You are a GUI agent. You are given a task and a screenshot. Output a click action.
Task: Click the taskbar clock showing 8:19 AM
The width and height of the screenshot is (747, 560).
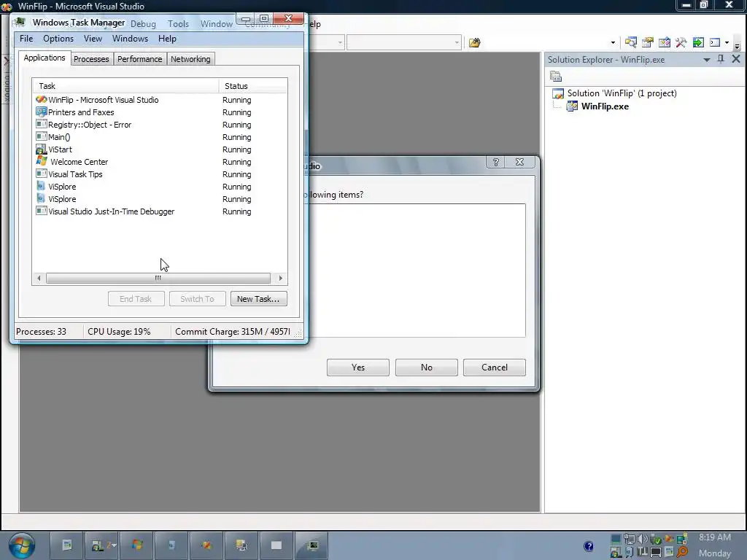(x=715, y=537)
